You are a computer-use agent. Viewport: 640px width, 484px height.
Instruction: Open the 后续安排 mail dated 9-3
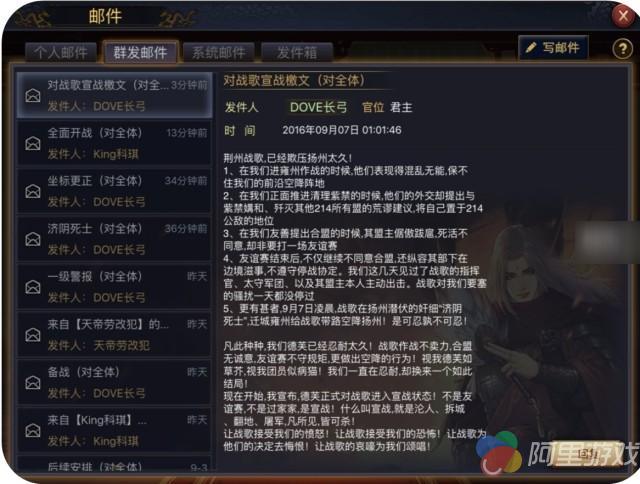pyautogui.click(x=114, y=464)
